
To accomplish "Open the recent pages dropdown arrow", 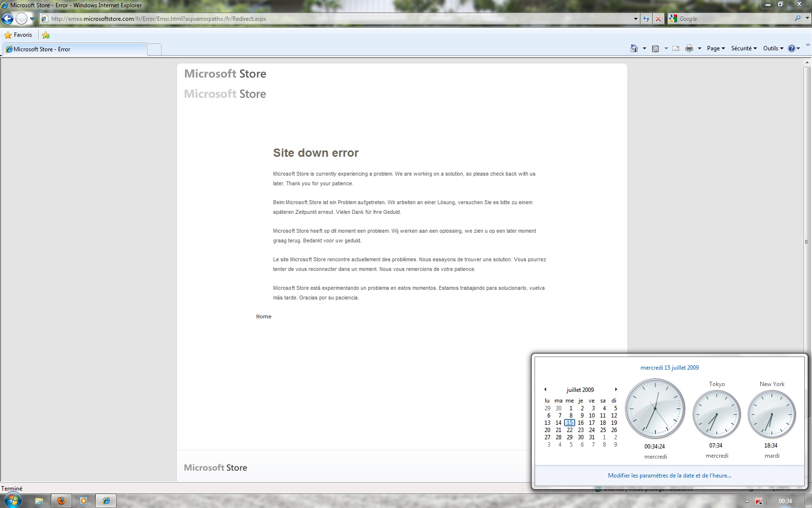I will (x=32, y=19).
